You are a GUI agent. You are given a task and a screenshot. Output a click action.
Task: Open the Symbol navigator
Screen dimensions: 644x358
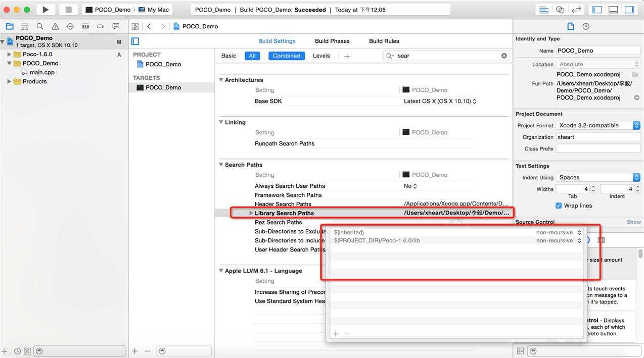[25, 26]
